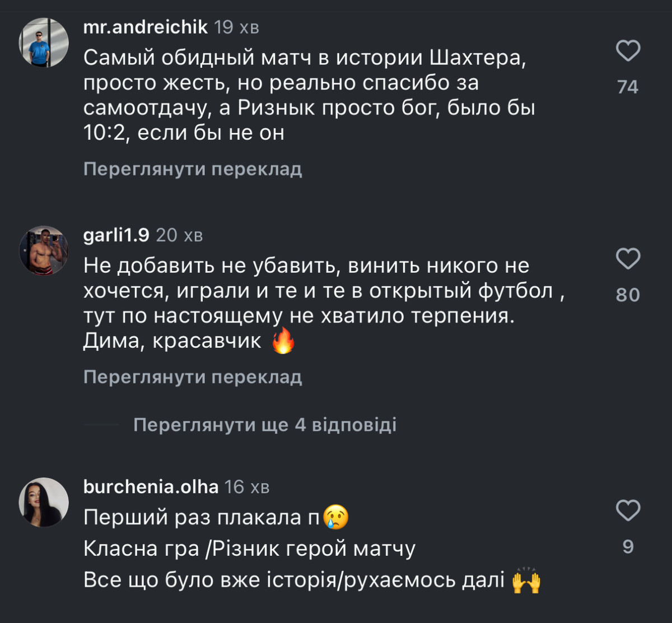Expand 'Переглянути ще 4 відповіді' replies
The height and width of the screenshot is (623, 672).
pos(265,425)
